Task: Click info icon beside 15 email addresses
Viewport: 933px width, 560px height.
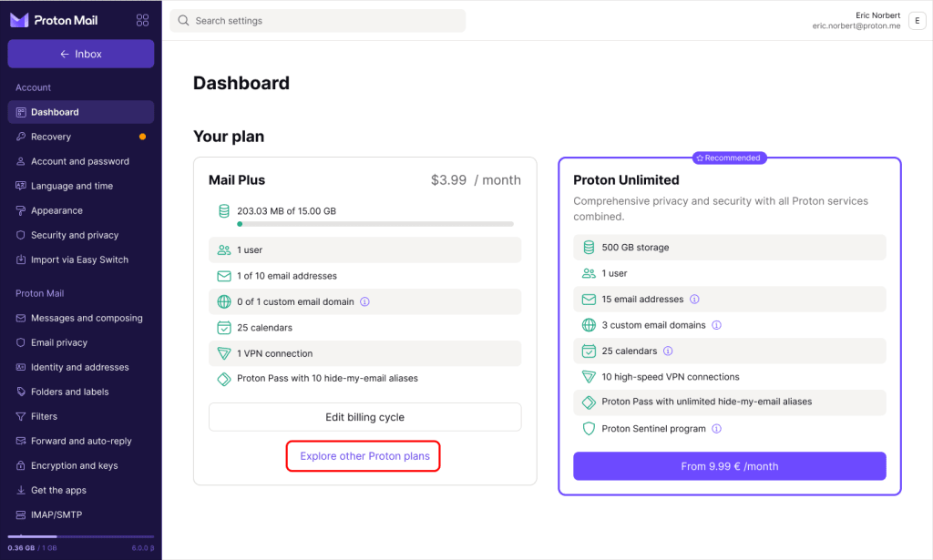Action: [x=694, y=299]
